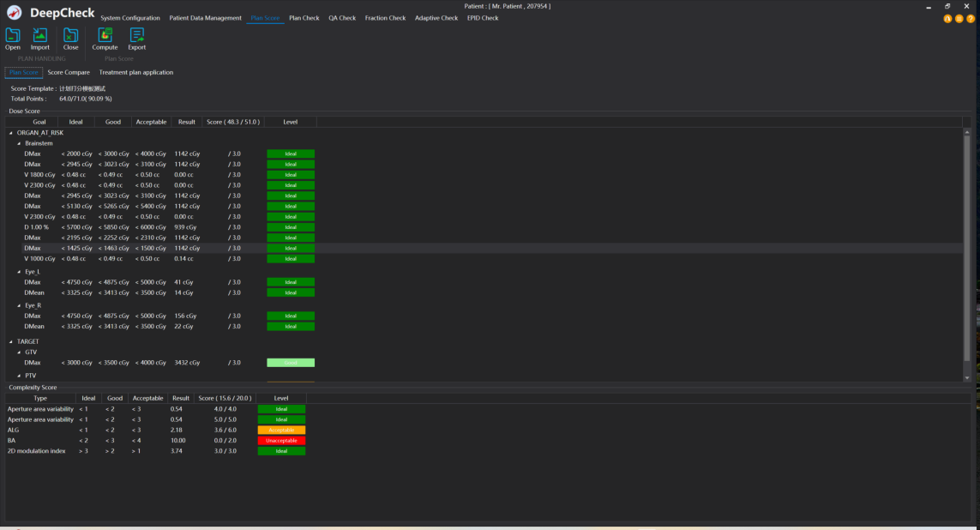Image resolution: width=980 pixels, height=530 pixels.
Task: Click the Close plan icon
Action: coord(70,35)
